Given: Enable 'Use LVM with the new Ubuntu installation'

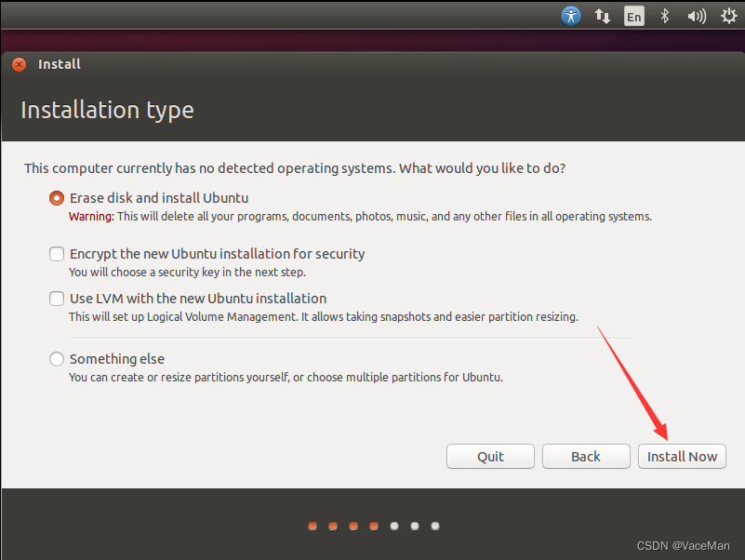Looking at the screenshot, I should click(x=56, y=299).
